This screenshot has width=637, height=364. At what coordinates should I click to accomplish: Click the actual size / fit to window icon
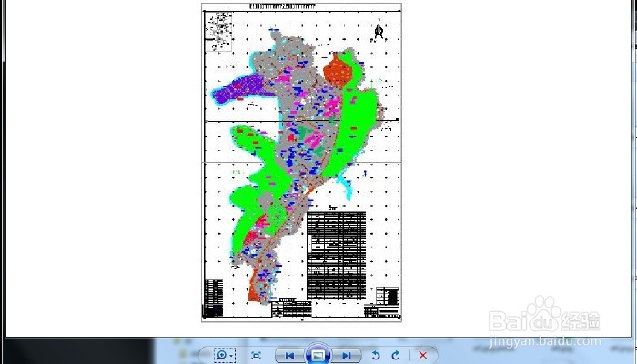(x=256, y=356)
